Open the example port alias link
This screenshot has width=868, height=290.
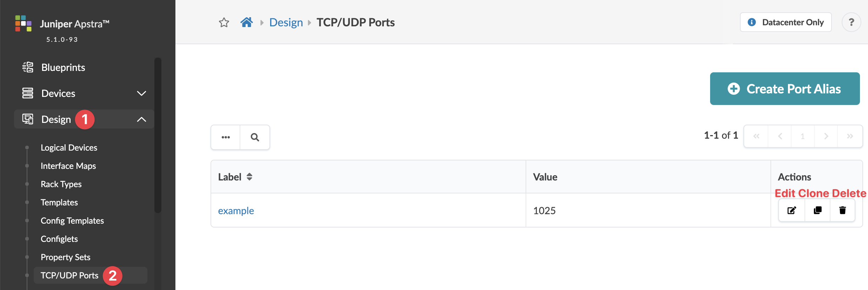coord(236,211)
